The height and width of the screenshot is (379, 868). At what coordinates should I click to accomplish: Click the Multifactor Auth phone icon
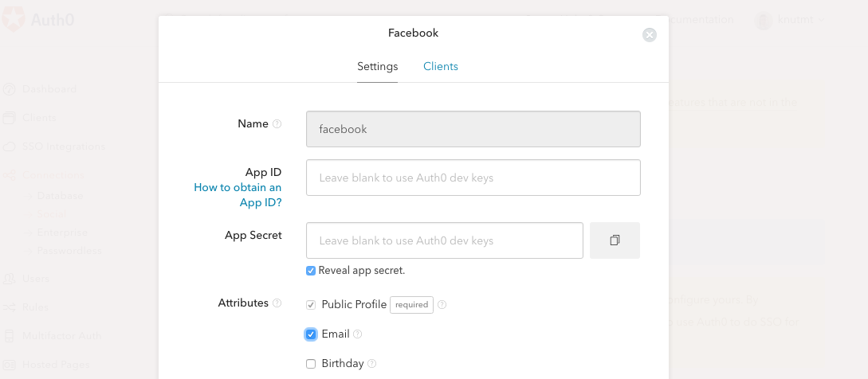click(x=9, y=336)
